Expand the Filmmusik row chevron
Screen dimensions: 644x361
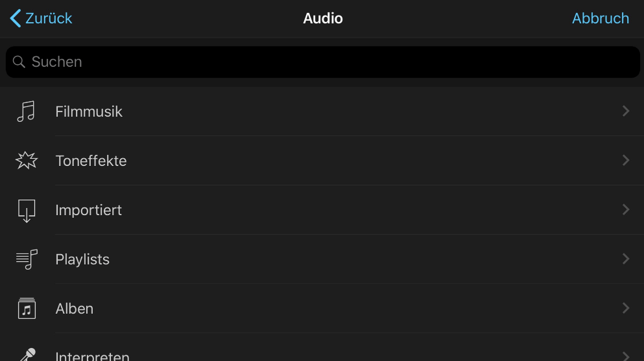point(626,111)
